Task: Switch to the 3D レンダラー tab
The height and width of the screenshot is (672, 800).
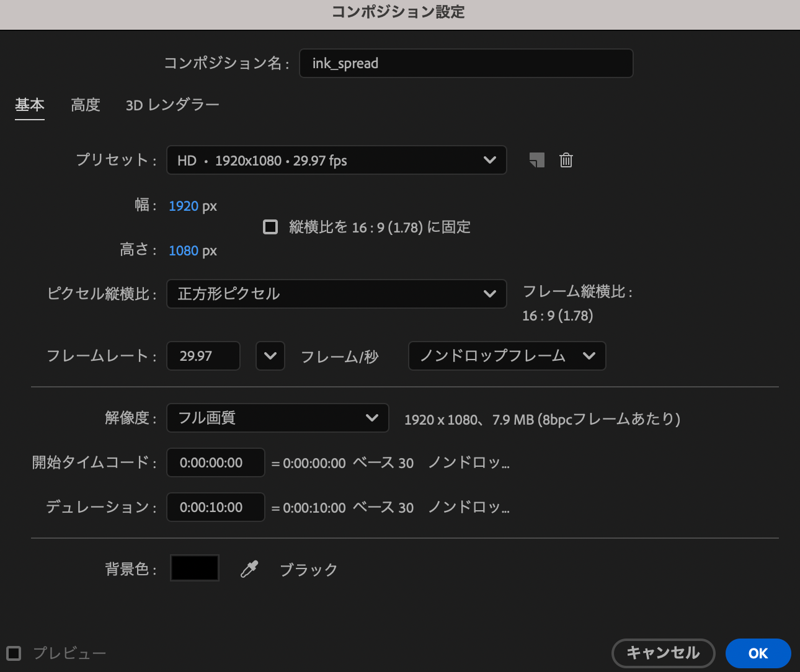Action: pos(172,105)
